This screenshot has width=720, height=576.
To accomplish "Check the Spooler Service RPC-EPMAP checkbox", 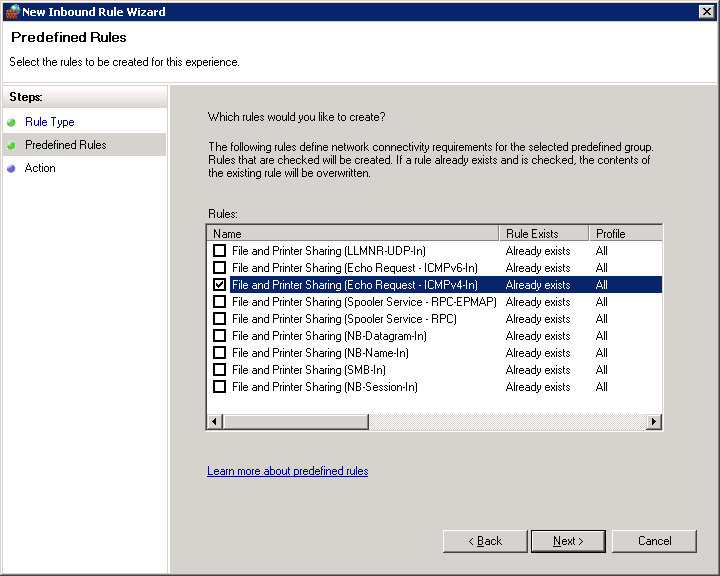I will coord(219,301).
